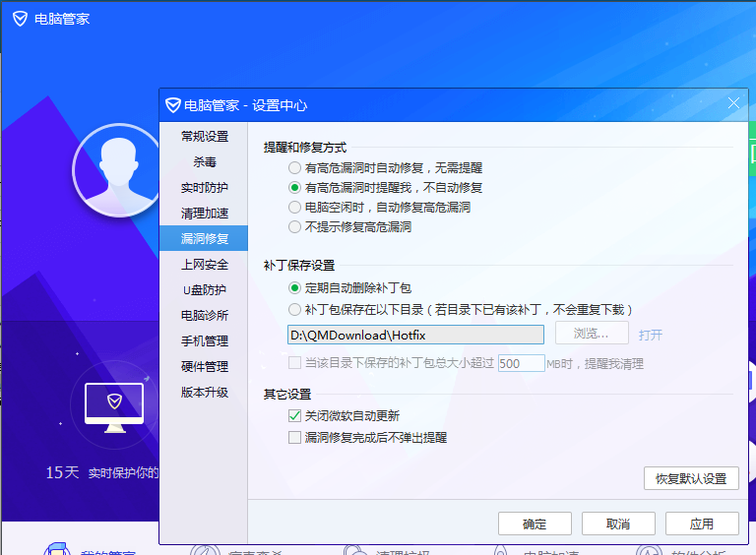756x555 pixels.
Task: Select the 漏洞修复 settings tab
Action: [204, 238]
